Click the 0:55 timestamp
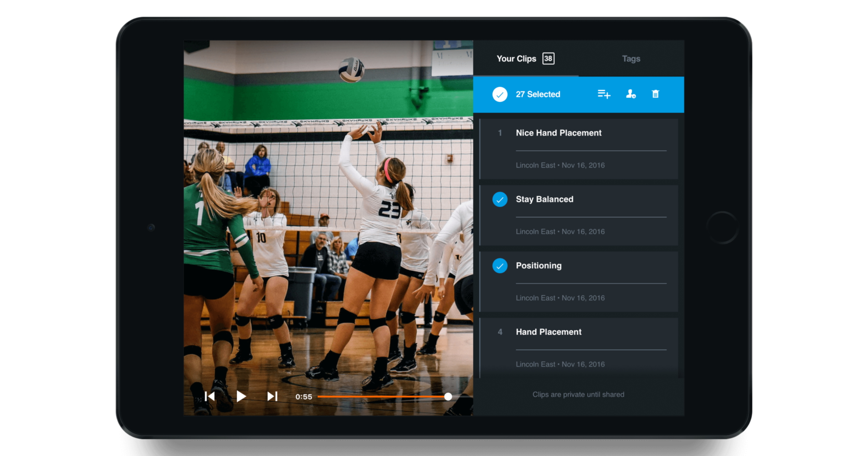This screenshot has width=868, height=456. 304,396
